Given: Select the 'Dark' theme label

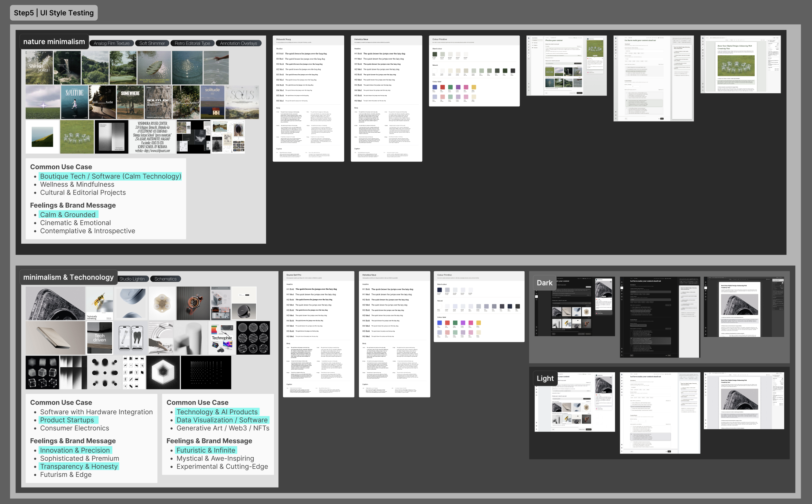Looking at the screenshot, I should pyautogui.click(x=544, y=283).
